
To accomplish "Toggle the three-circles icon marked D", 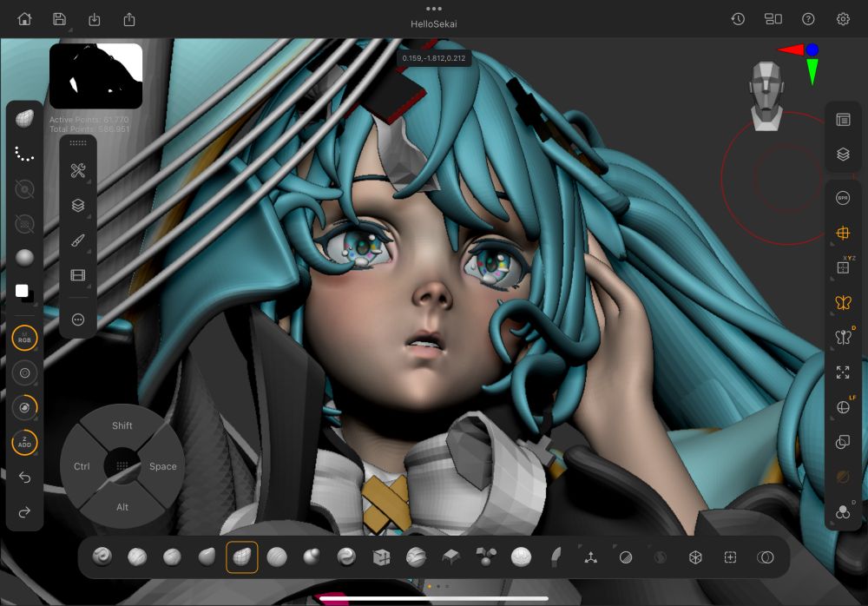I will [x=844, y=510].
